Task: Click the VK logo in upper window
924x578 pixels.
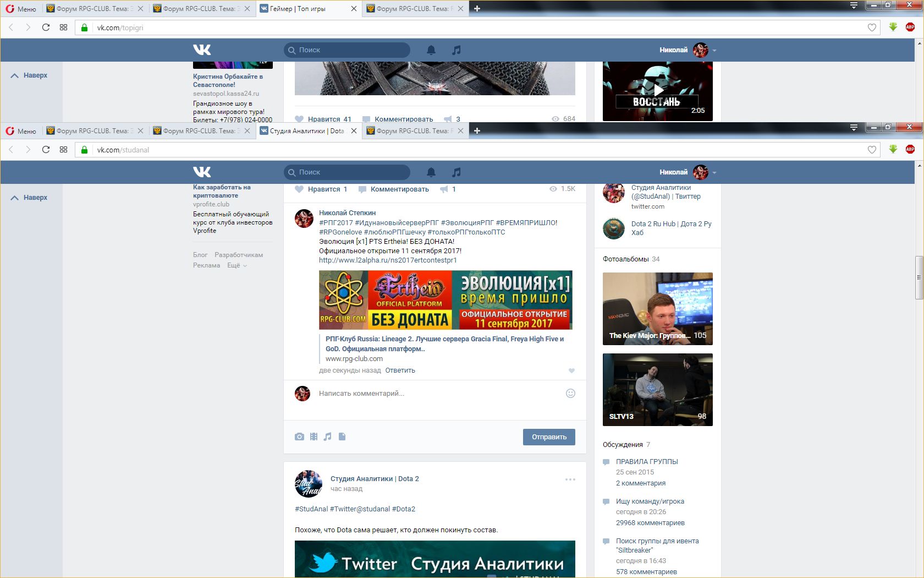Action: 202,50
